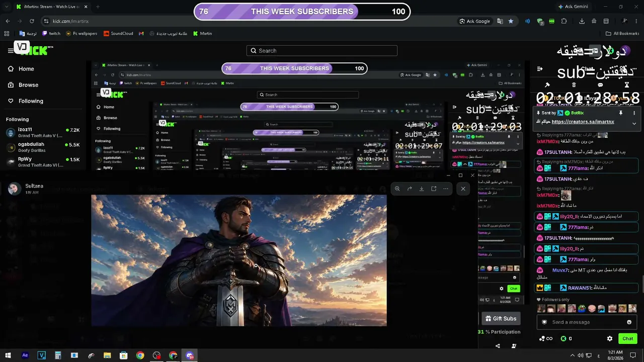644x362 pixels.
Task: Open the tab search dropdown
Action: [6, 7]
